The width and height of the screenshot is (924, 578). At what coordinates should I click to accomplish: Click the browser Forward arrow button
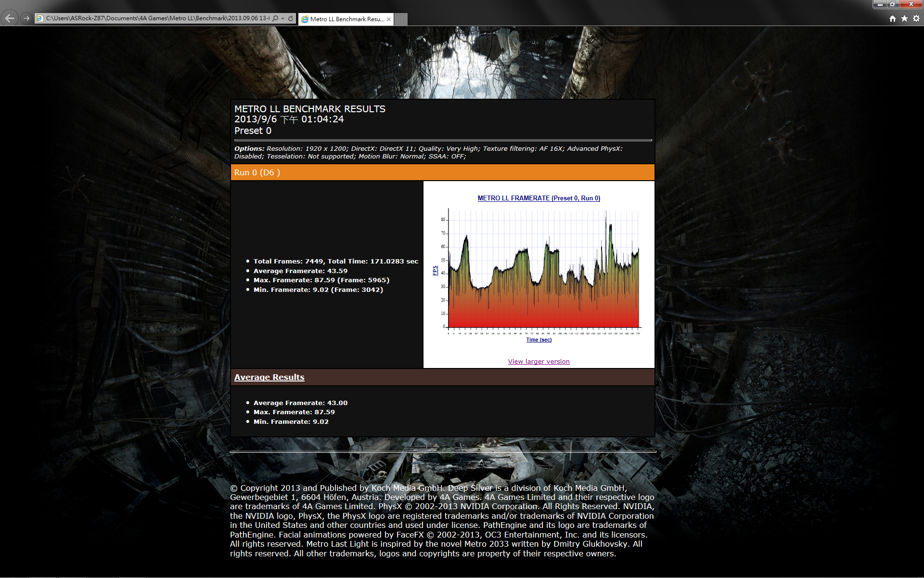point(26,18)
